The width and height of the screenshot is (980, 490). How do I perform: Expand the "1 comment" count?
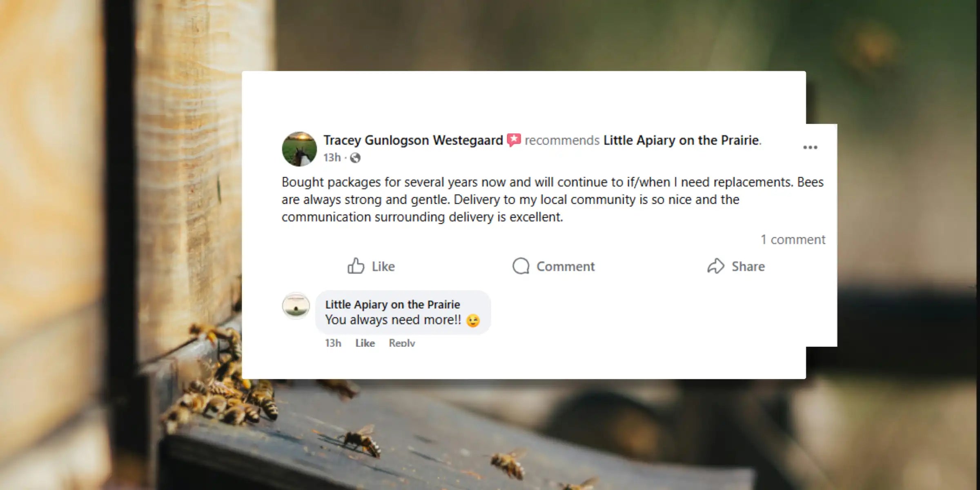(793, 239)
